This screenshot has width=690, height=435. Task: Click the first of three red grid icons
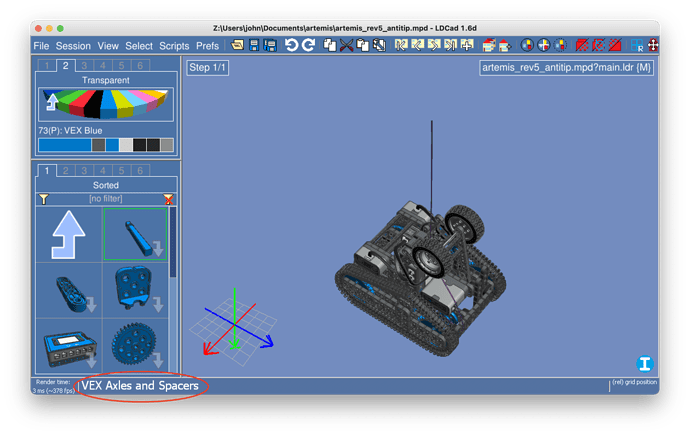point(582,45)
